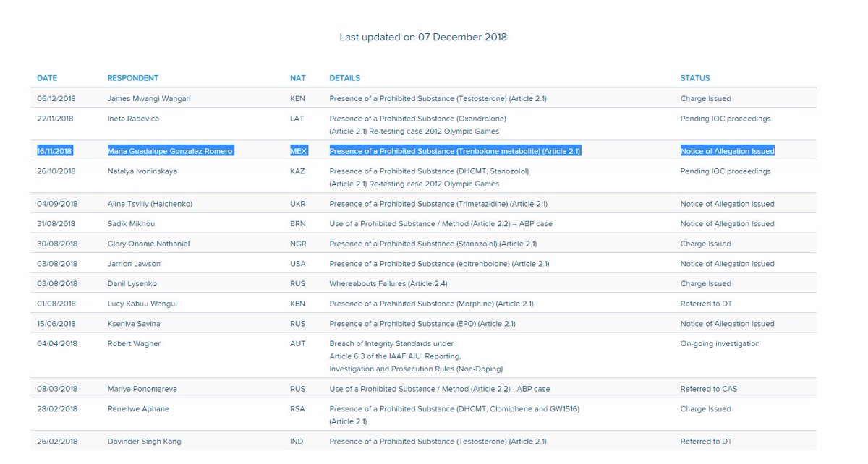
Task: Click Testosterone details for James Mwangi Wangari
Action: pos(438,98)
